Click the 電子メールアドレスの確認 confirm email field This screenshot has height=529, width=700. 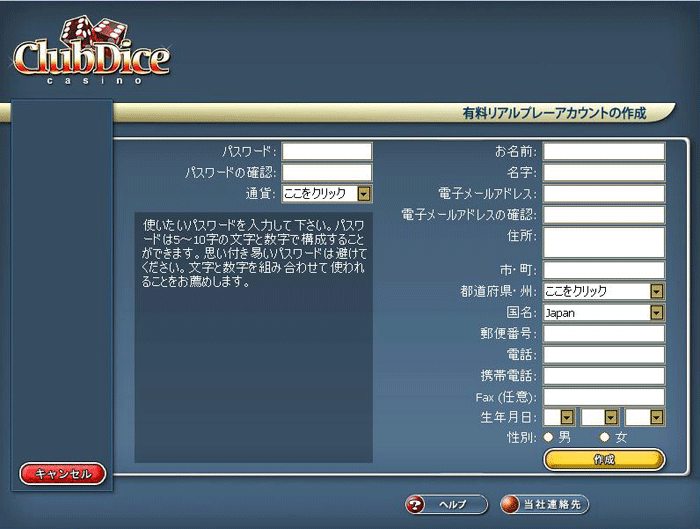pos(604,215)
